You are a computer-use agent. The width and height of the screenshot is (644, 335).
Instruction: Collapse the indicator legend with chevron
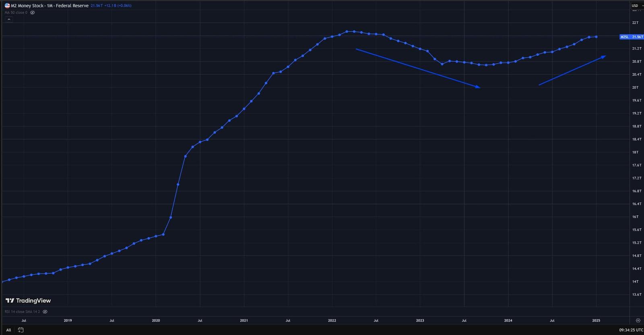pyautogui.click(x=9, y=19)
